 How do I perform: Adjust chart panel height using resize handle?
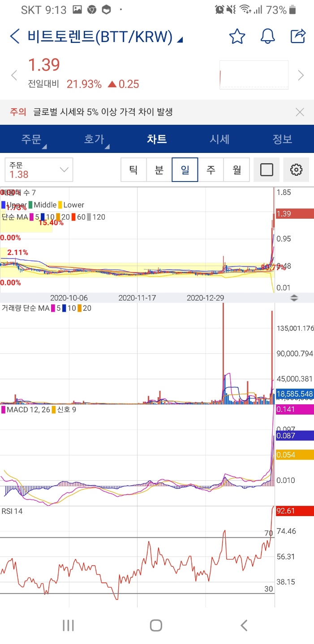pos(294,298)
